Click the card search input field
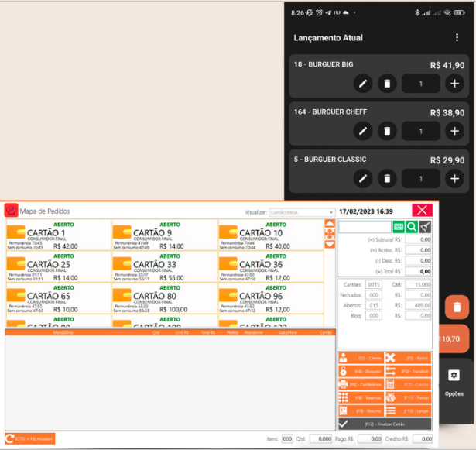Screen dimensions: 476x450 tap(365, 227)
